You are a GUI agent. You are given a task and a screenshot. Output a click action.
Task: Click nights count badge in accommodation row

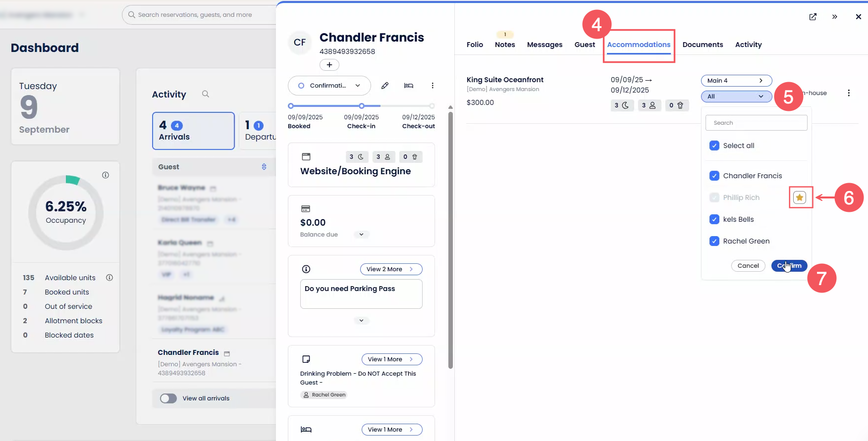pyautogui.click(x=622, y=105)
